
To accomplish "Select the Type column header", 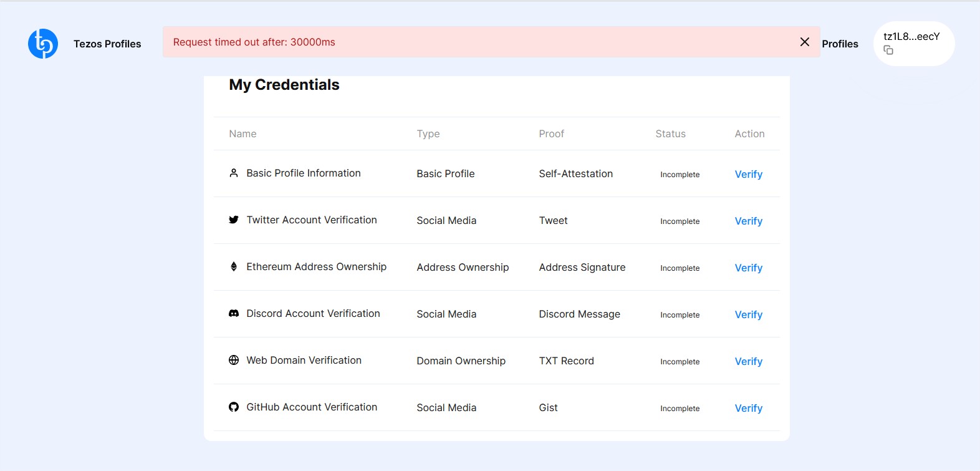I will pos(428,134).
